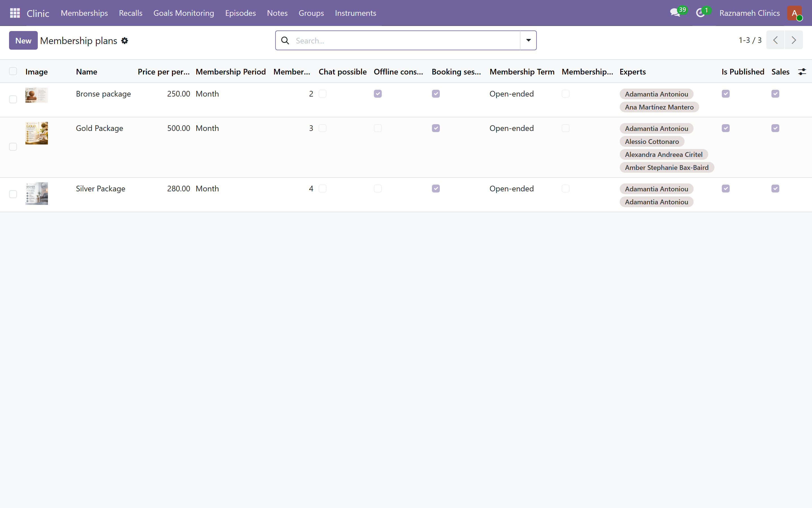
Task: Select the Gold Package row checkbox
Action: tap(13, 147)
